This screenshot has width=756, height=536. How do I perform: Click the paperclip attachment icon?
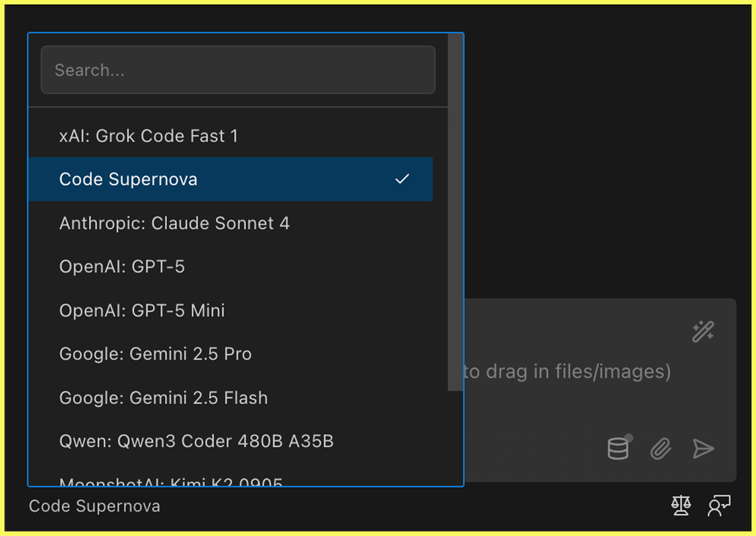pyautogui.click(x=661, y=448)
